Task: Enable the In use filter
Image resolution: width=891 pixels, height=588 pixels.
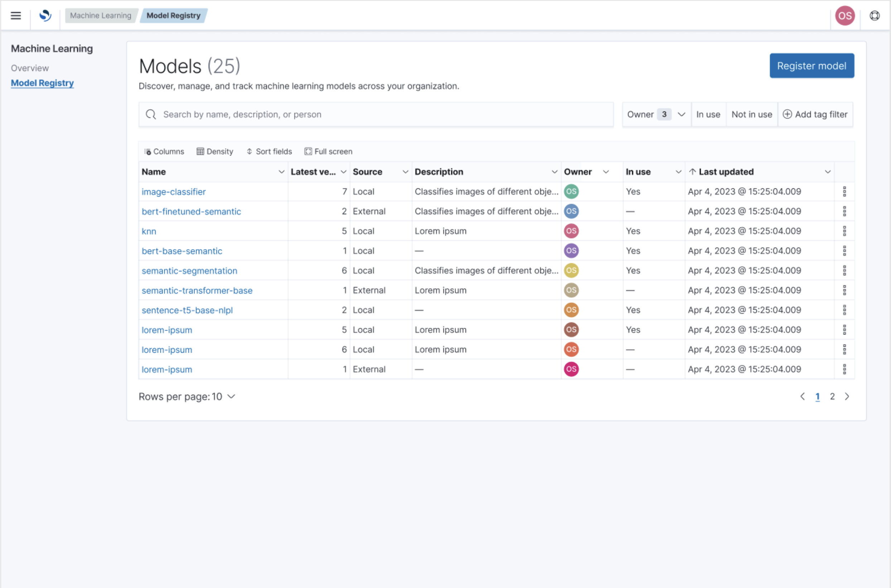Action: 708,114
